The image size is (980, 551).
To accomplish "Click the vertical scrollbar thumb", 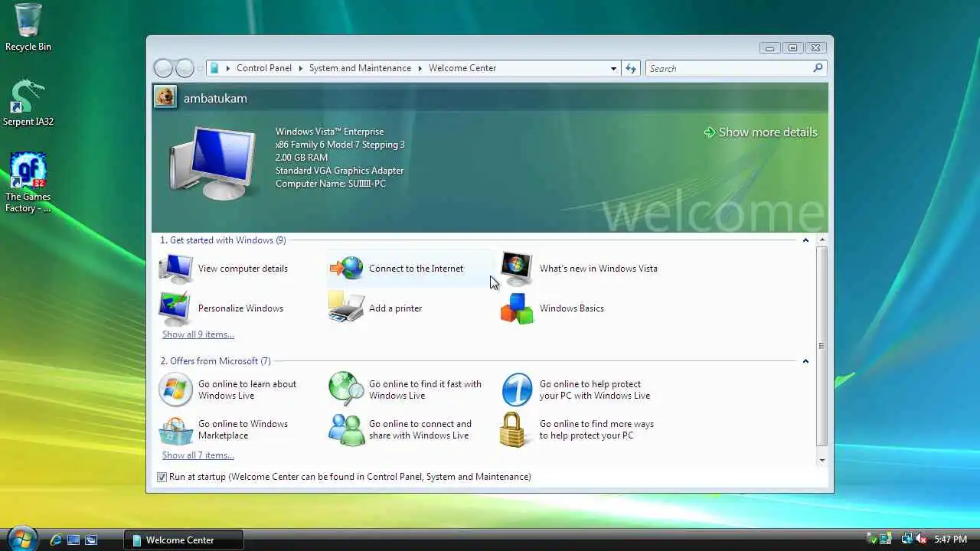I will [822, 346].
